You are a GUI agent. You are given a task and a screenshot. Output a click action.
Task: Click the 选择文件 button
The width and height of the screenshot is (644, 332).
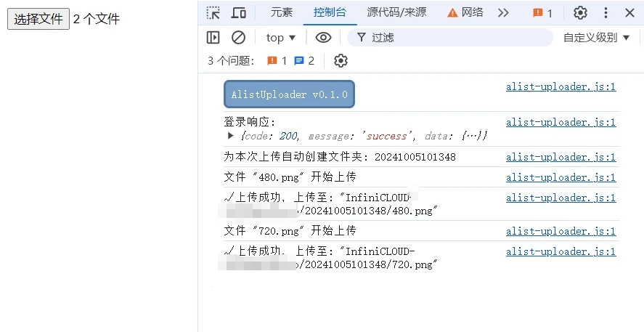(x=38, y=19)
